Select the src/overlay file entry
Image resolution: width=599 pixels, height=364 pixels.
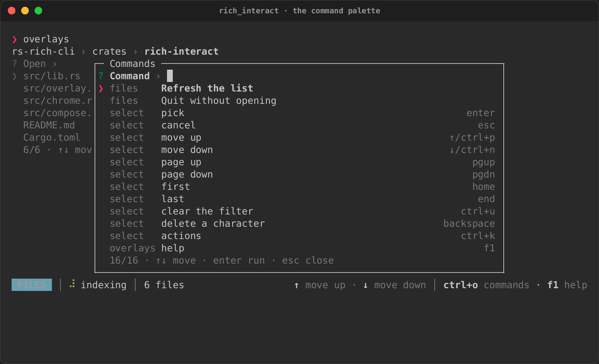point(57,88)
